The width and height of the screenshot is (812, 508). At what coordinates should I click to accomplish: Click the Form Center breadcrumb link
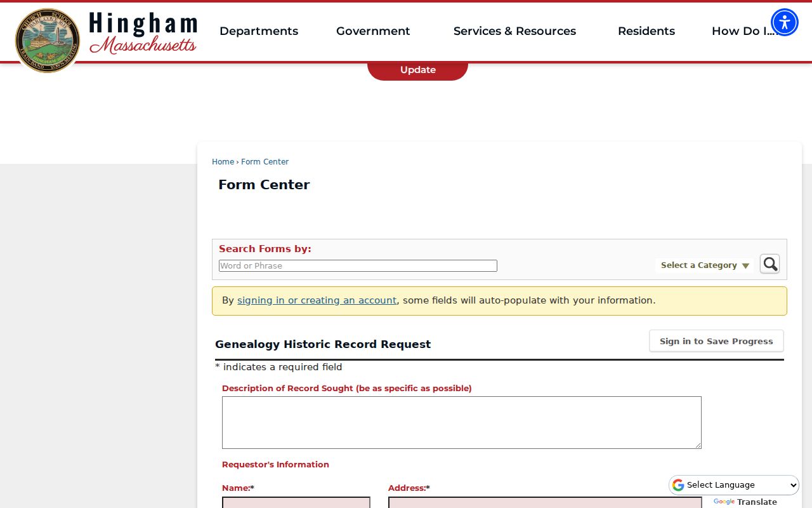coord(265,162)
